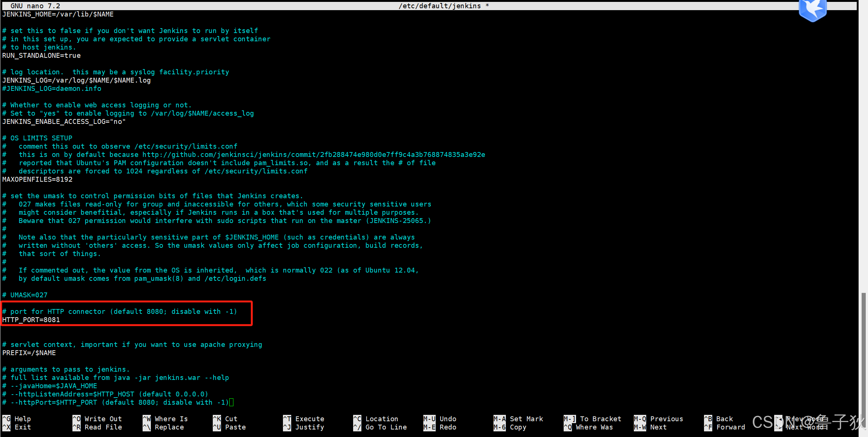Click the servlet context apache proxying comment
Image resolution: width=868 pixels, height=437 pixels.
tap(132, 344)
